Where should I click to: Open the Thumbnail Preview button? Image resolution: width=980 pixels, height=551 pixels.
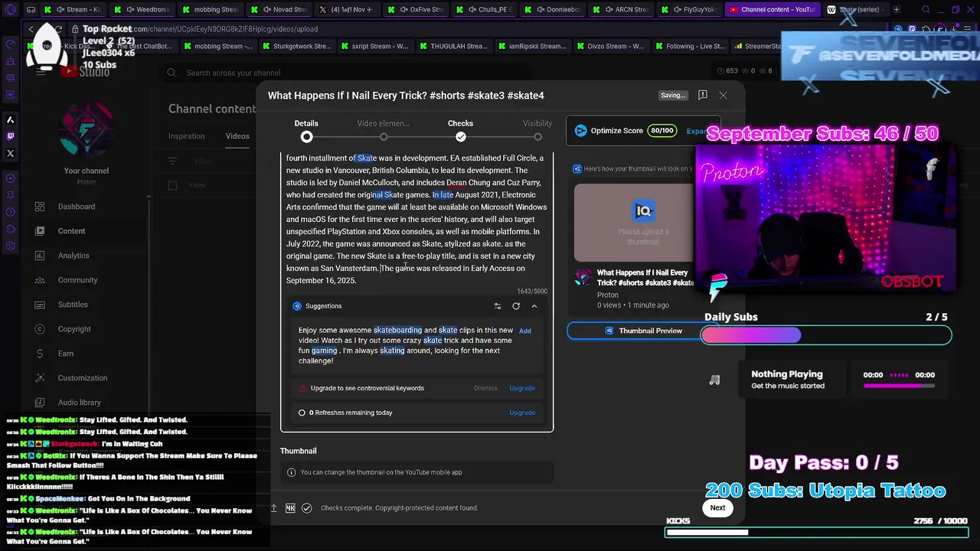643,331
